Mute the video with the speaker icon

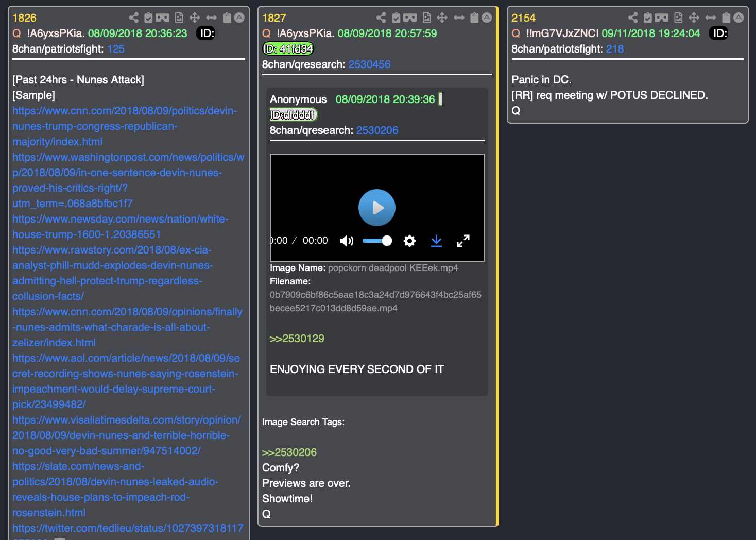tap(347, 241)
